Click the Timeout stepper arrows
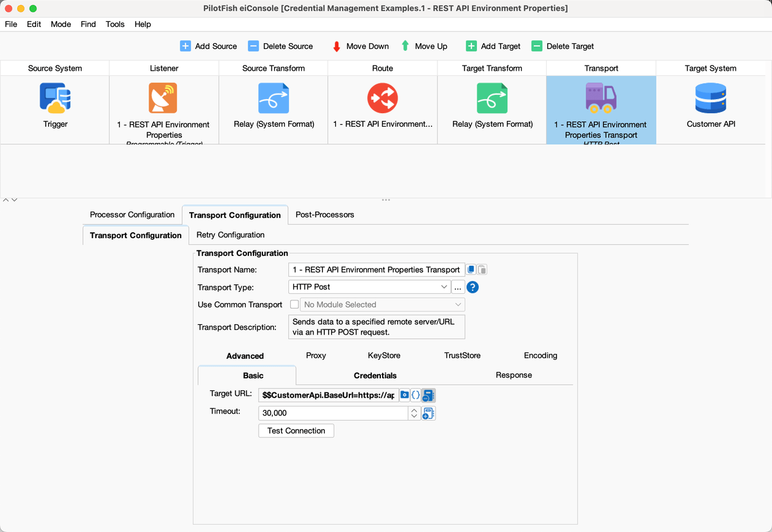 415,413
